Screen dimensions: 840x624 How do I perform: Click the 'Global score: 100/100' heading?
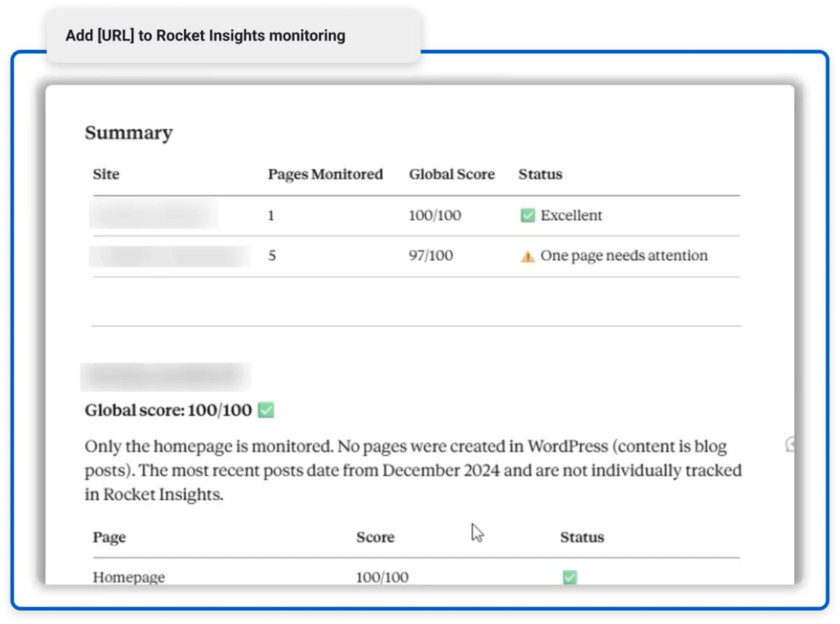(x=168, y=410)
